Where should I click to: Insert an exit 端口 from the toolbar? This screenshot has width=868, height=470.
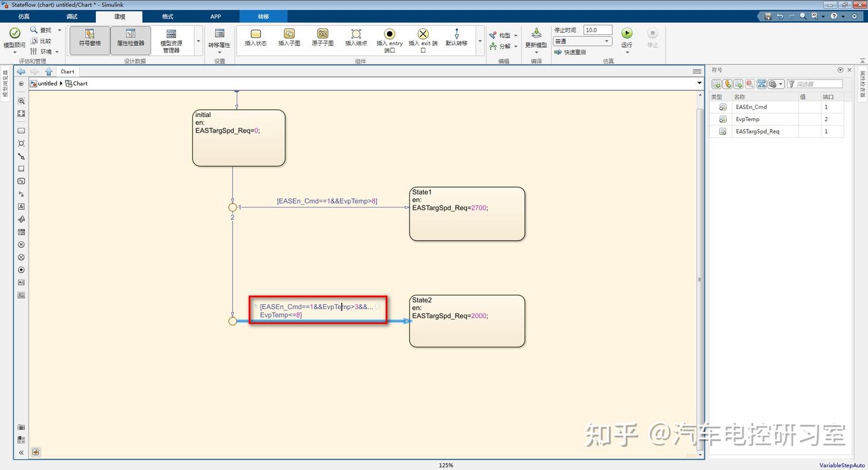[423, 37]
